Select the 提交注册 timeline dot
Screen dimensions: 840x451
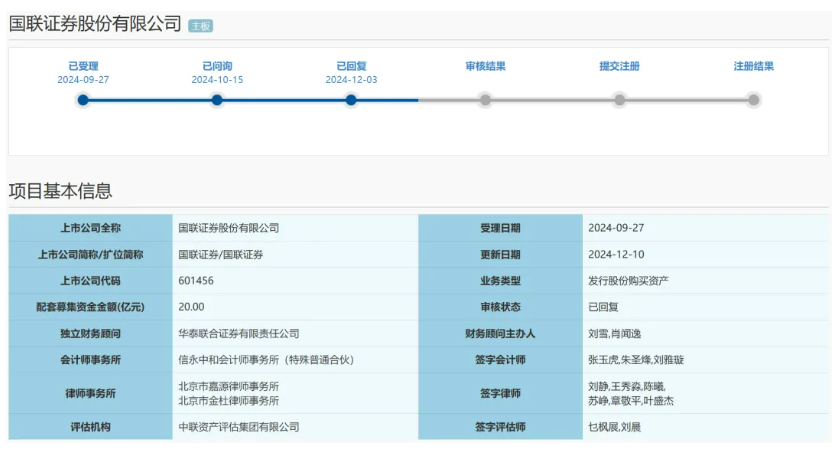619,100
